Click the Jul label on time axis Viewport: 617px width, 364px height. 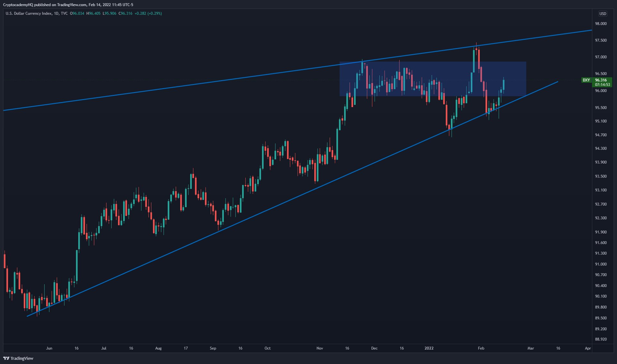tap(104, 348)
